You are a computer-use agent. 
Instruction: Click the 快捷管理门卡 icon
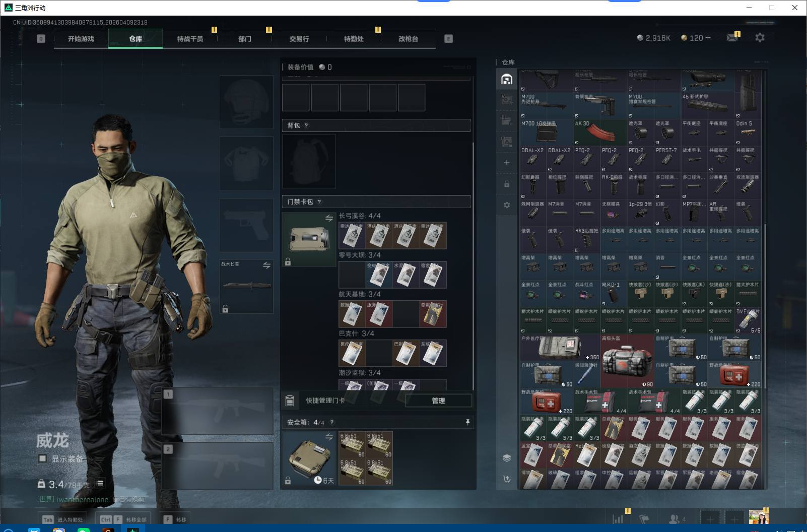pos(290,401)
